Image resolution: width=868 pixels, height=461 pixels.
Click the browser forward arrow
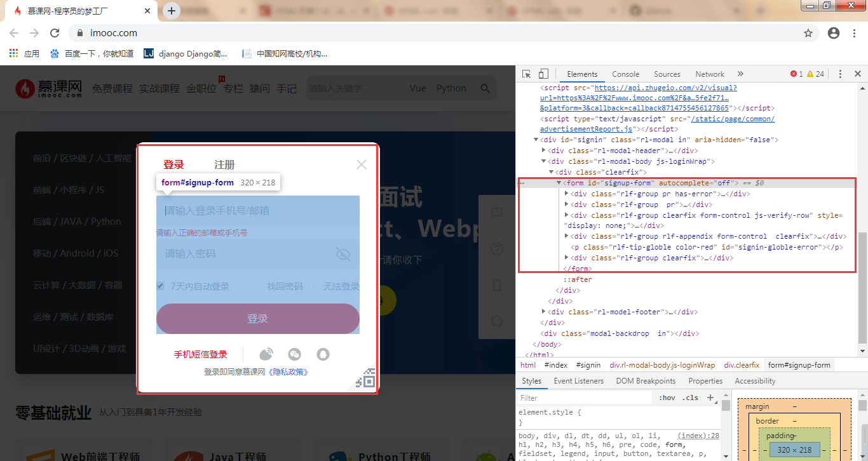coord(35,33)
